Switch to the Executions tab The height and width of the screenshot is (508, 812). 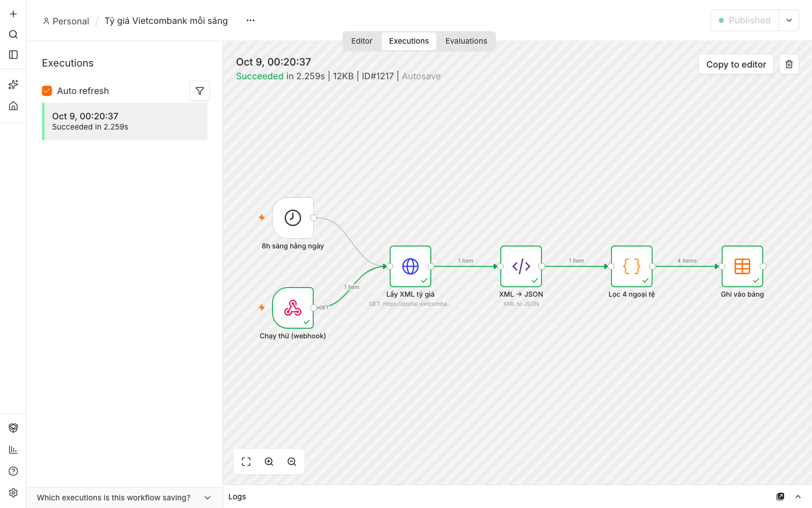pos(409,41)
